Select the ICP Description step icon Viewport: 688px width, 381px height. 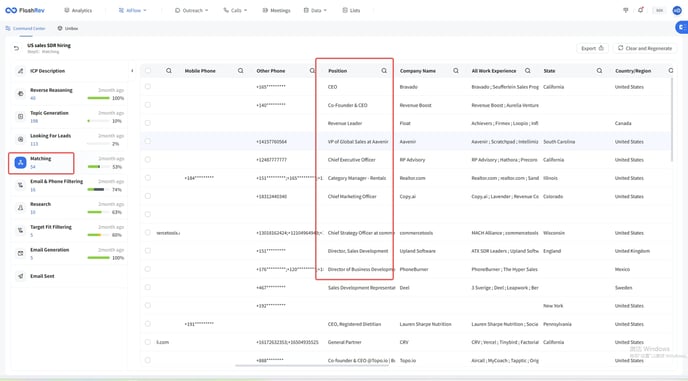20,71
